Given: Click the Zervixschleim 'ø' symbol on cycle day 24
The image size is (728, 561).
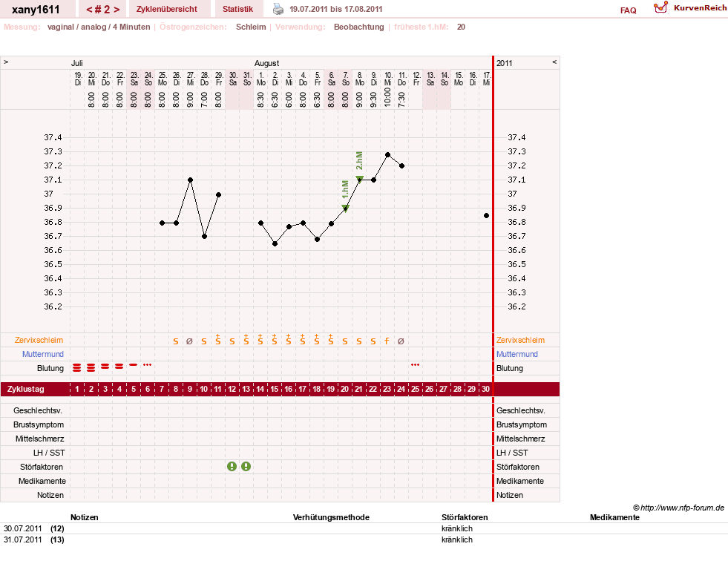Looking at the screenshot, I should pyautogui.click(x=401, y=341).
